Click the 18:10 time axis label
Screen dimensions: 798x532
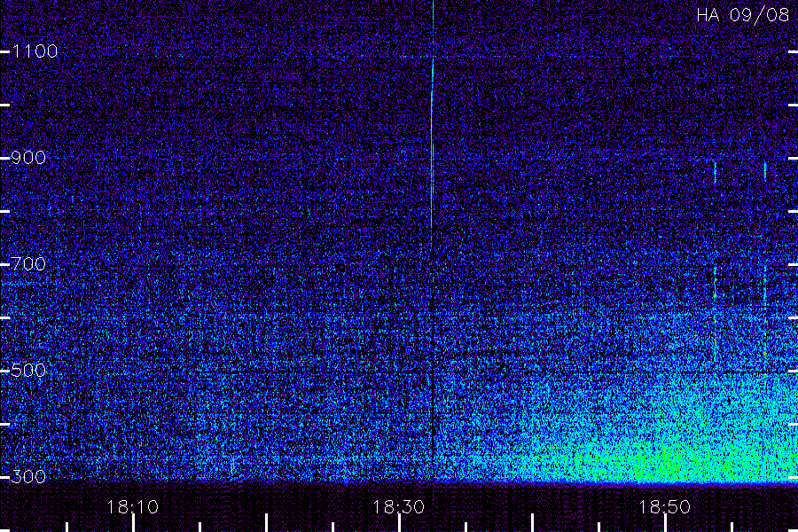[x=133, y=507]
